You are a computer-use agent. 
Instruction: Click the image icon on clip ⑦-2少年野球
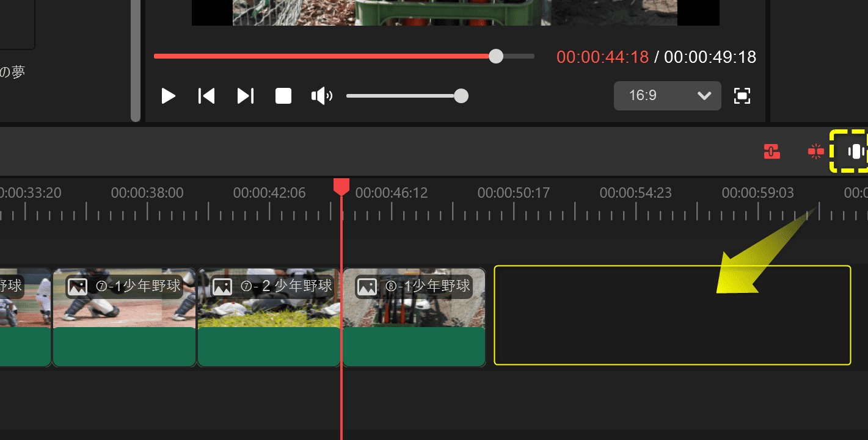pyautogui.click(x=222, y=286)
